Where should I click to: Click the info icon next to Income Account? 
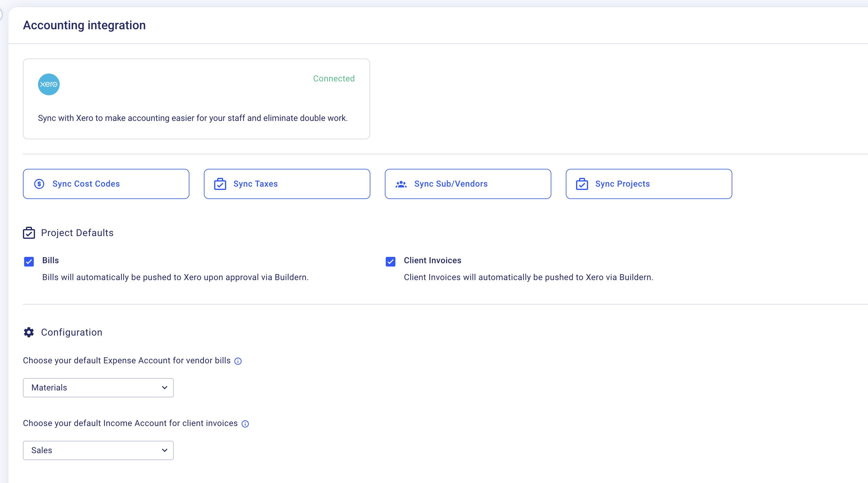[245, 424]
